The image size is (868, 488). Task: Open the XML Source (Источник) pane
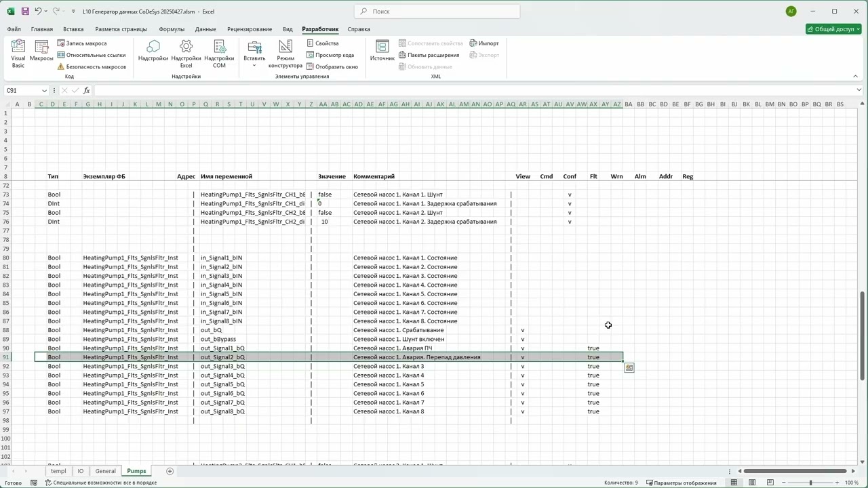tap(382, 52)
